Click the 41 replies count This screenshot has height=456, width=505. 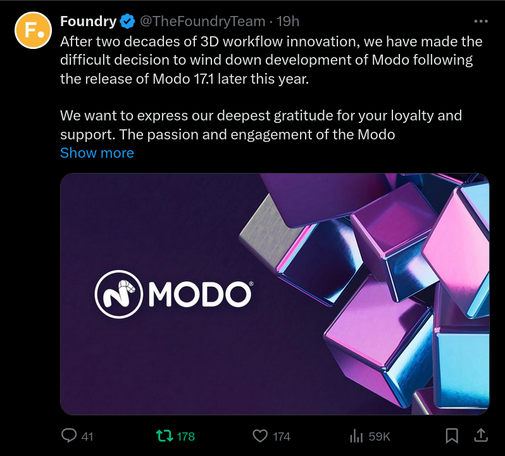click(x=87, y=436)
